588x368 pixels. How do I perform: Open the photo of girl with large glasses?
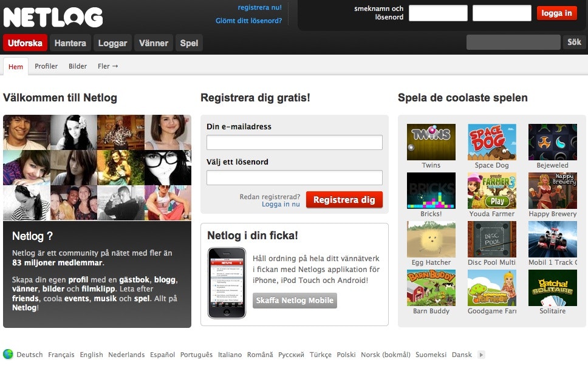point(168,168)
